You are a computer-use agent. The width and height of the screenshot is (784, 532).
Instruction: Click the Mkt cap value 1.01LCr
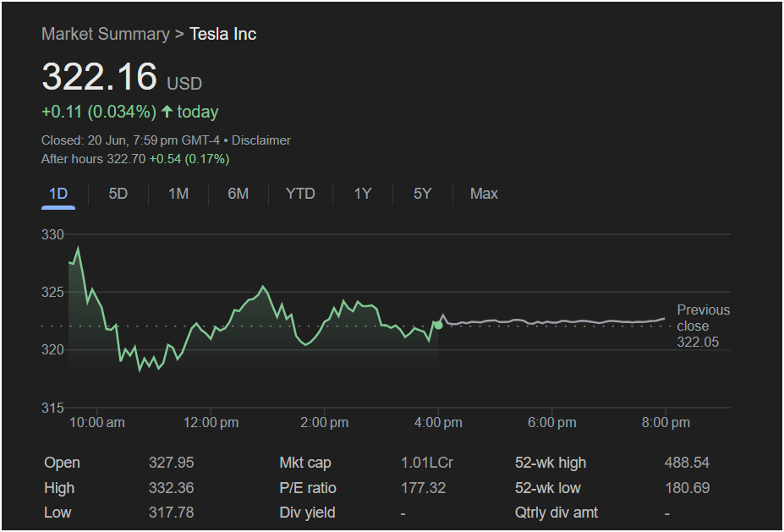(427, 463)
